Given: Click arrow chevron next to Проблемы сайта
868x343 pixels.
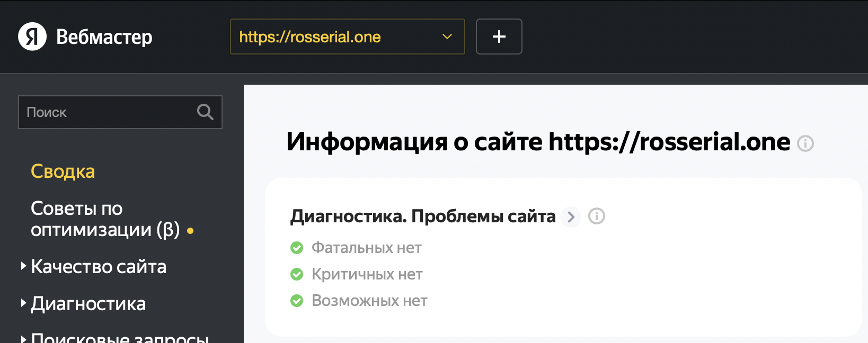Looking at the screenshot, I should click(x=571, y=216).
